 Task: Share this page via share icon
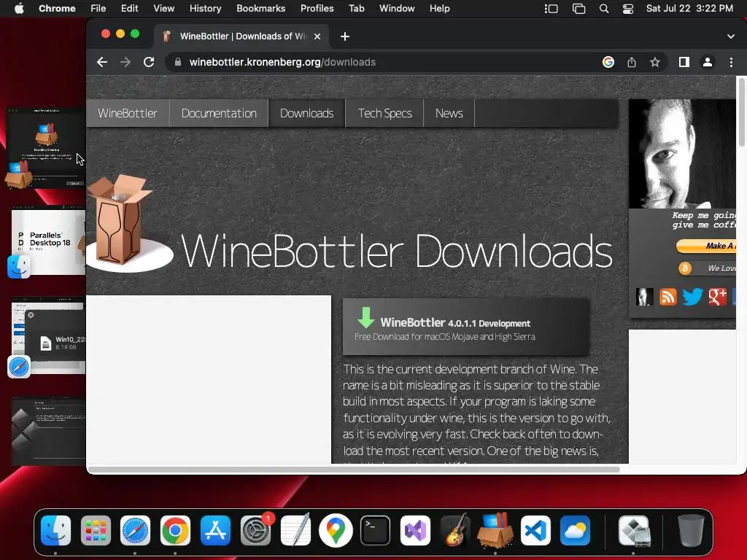point(632,63)
